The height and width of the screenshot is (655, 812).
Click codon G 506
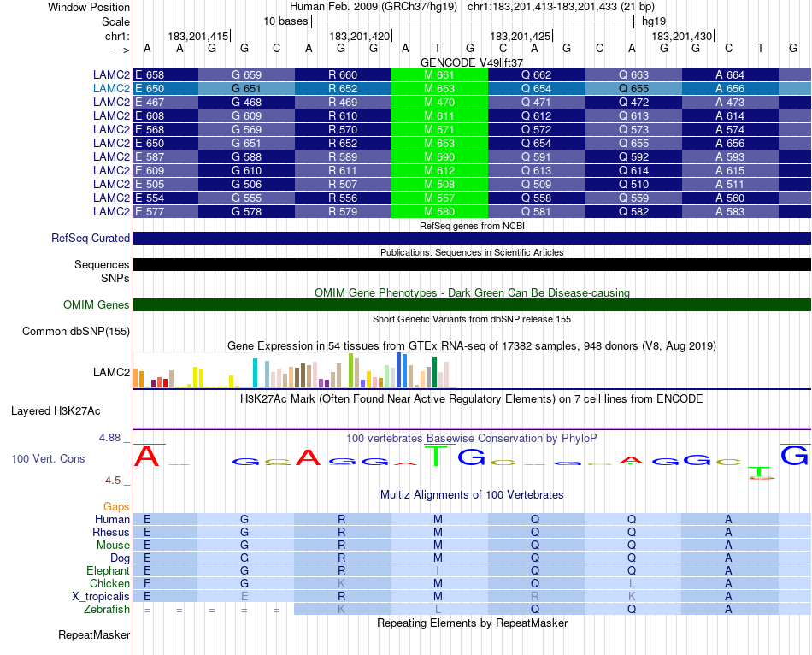(246, 184)
